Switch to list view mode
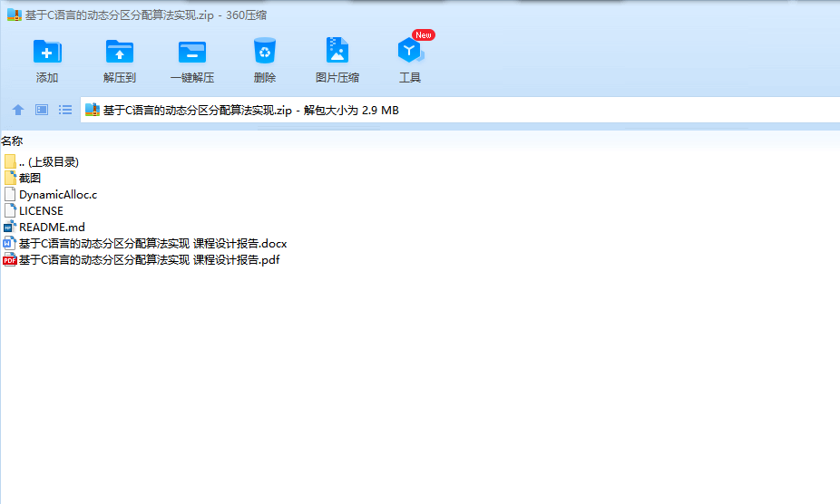The height and width of the screenshot is (504, 840). pyautogui.click(x=65, y=110)
